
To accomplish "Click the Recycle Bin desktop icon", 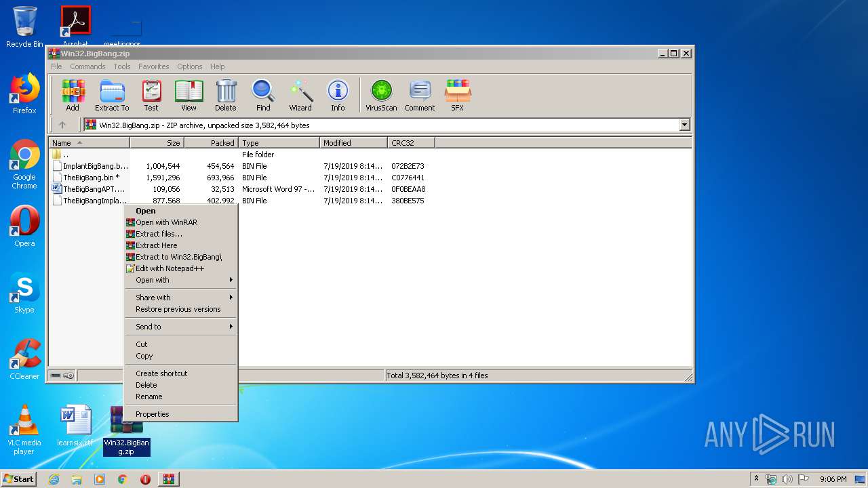I will pyautogui.click(x=24, y=27).
